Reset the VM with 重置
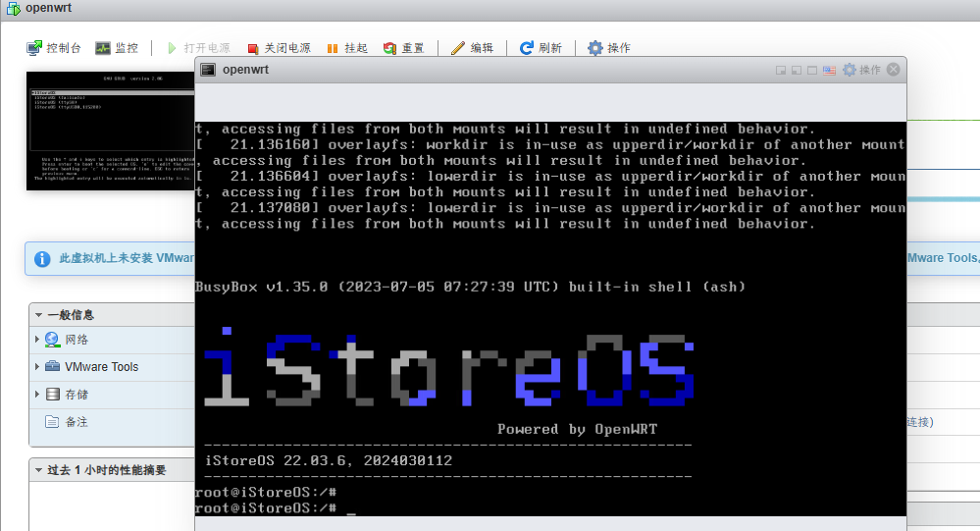 pyautogui.click(x=404, y=48)
